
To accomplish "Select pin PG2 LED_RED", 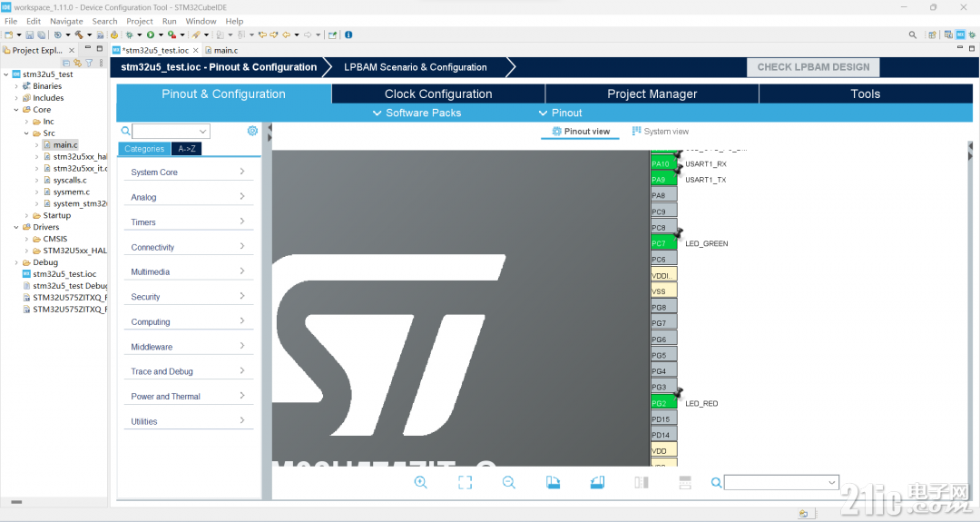I will coord(663,403).
